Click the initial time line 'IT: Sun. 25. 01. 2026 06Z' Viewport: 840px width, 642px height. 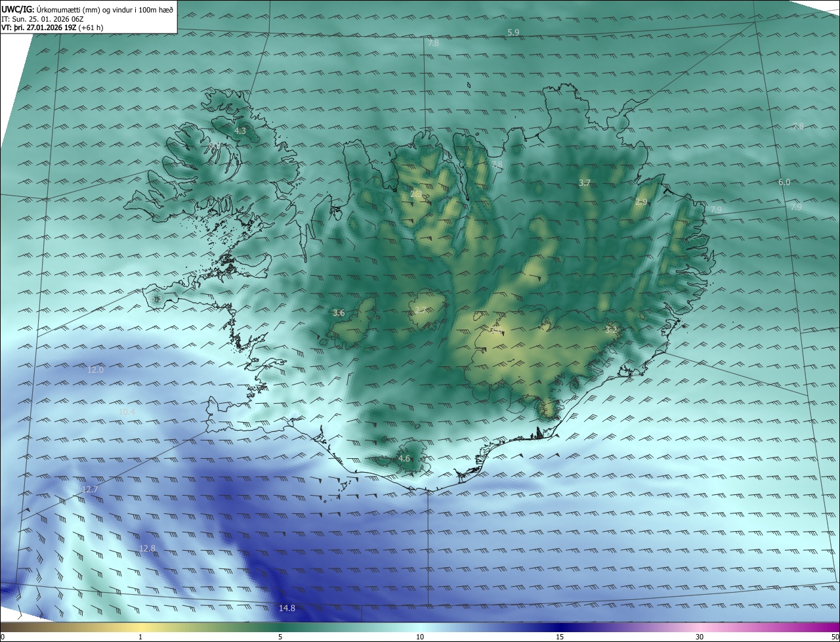pos(43,19)
